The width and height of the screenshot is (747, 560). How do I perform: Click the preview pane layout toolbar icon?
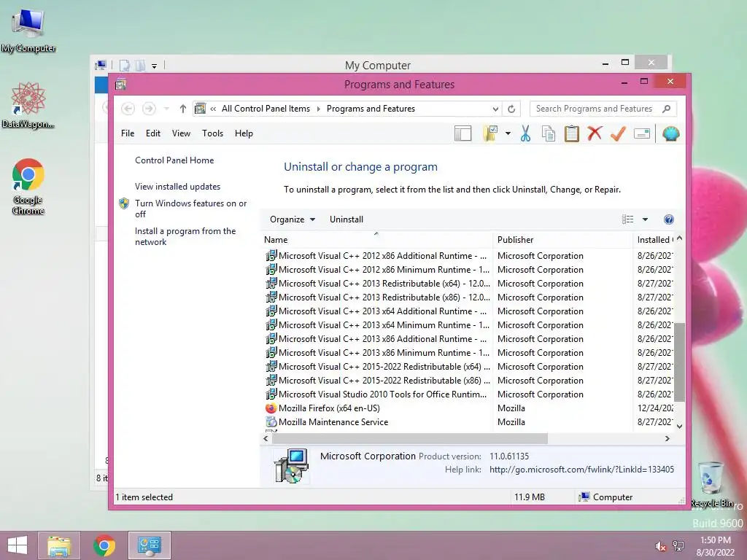[x=462, y=134]
